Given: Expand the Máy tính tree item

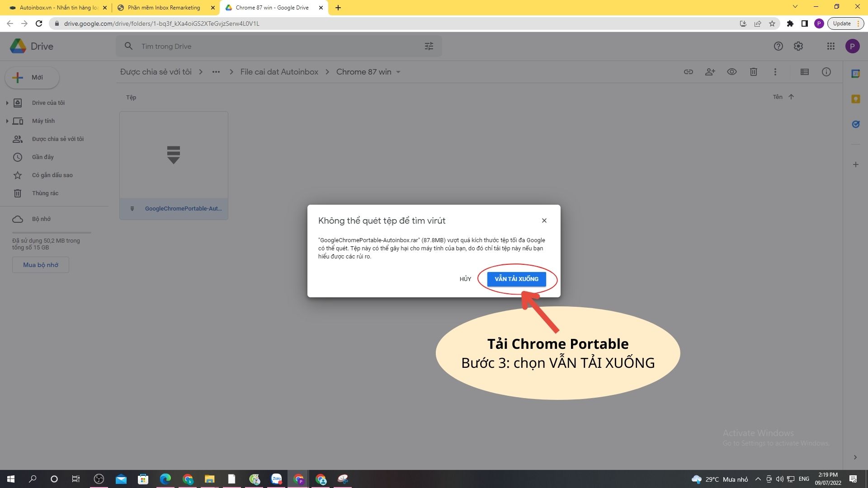Looking at the screenshot, I should tap(7, 121).
